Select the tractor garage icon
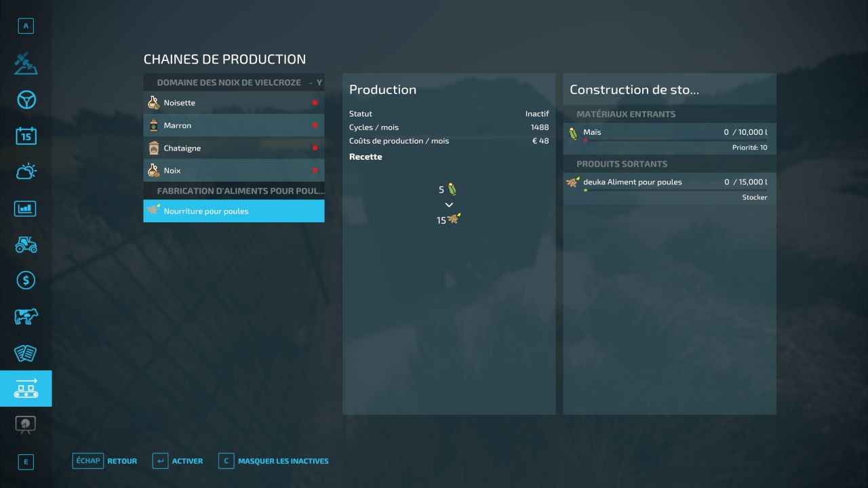 (x=26, y=244)
